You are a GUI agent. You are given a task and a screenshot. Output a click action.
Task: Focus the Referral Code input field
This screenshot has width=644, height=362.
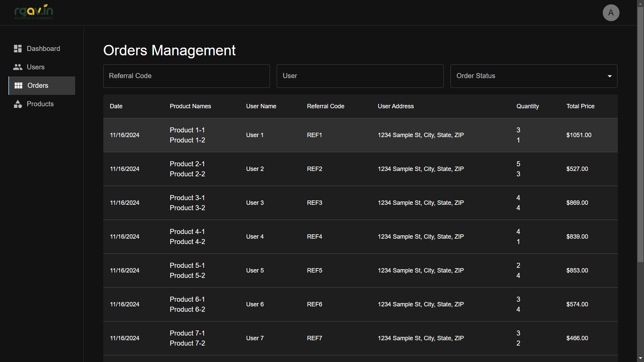tap(186, 76)
